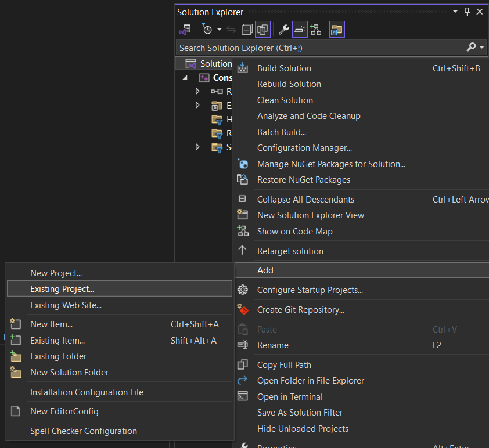Toggle the folder view toolbar button
489x448 pixels.
337,30
